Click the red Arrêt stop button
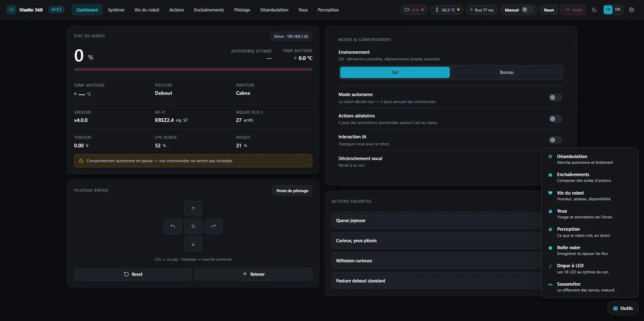 [x=573, y=10]
